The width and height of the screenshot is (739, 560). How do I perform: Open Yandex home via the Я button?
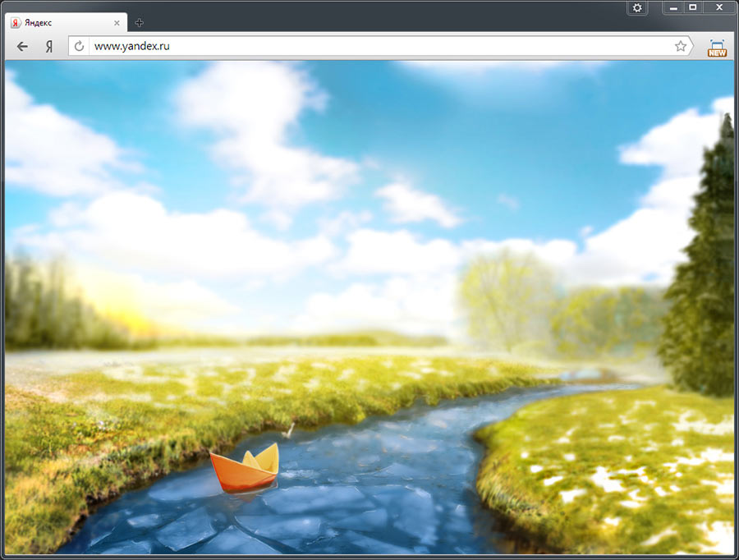(49, 47)
